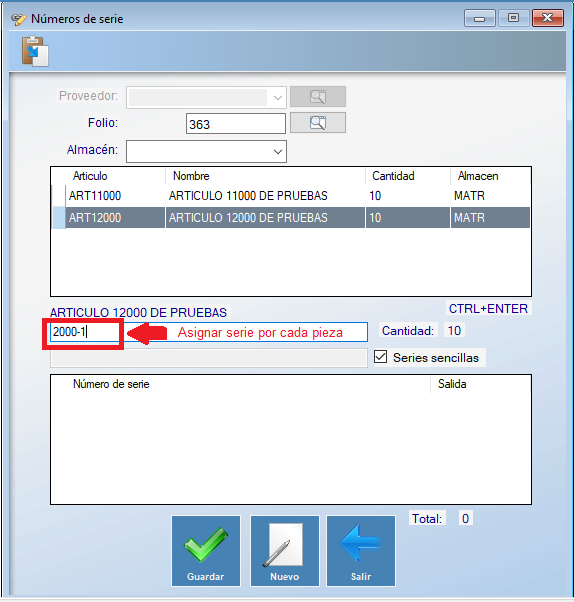Image resolution: width=574 pixels, height=602 pixels.
Task: Click the Número de serie column header
Action: point(111,384)
